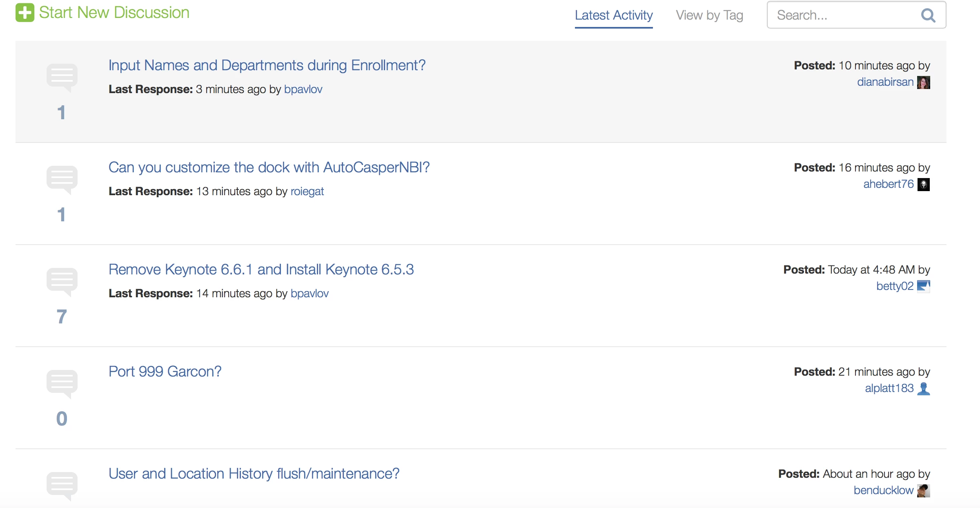Open "User and Location History flush/maintenance?" thread
980x508 pixels.
tap(254, 474)
